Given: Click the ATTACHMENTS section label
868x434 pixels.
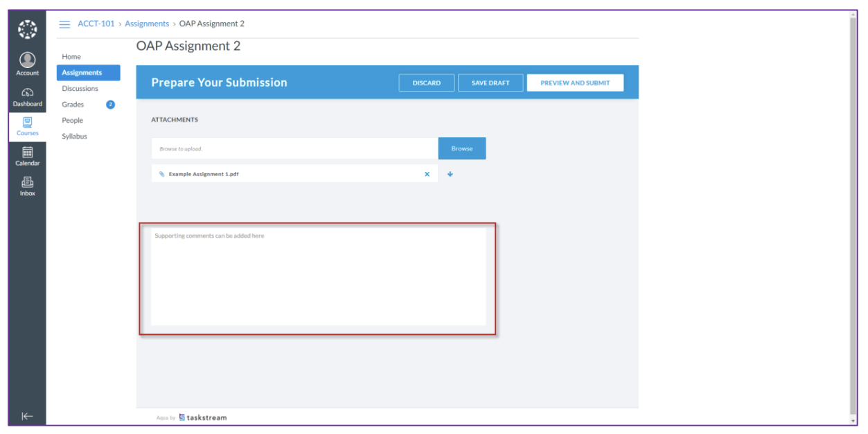Looking at the screenshot, I should (175, 120).
